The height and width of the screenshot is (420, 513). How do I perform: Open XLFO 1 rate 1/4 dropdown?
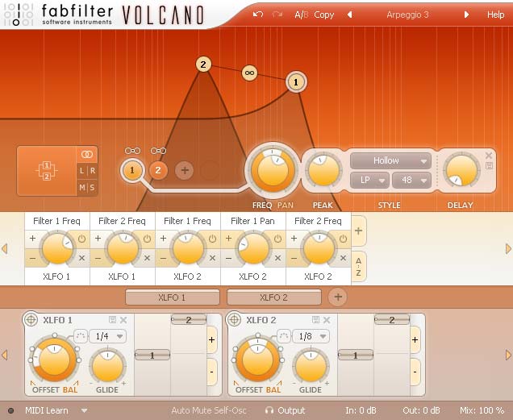pos(108,336)
